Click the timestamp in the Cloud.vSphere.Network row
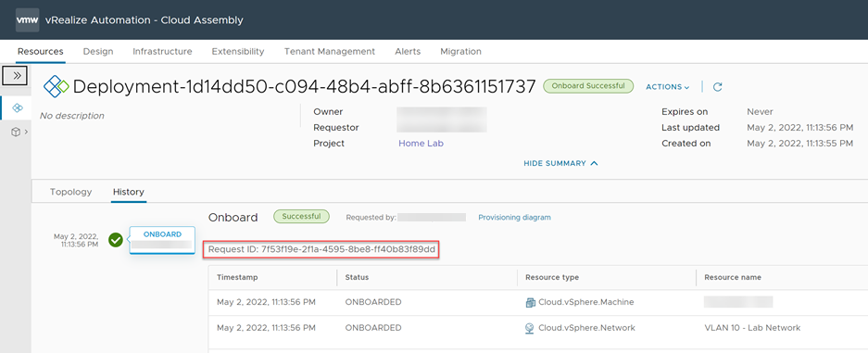Image resolution: width=868 pixels, height=353 pixels. tap(266, 328)
